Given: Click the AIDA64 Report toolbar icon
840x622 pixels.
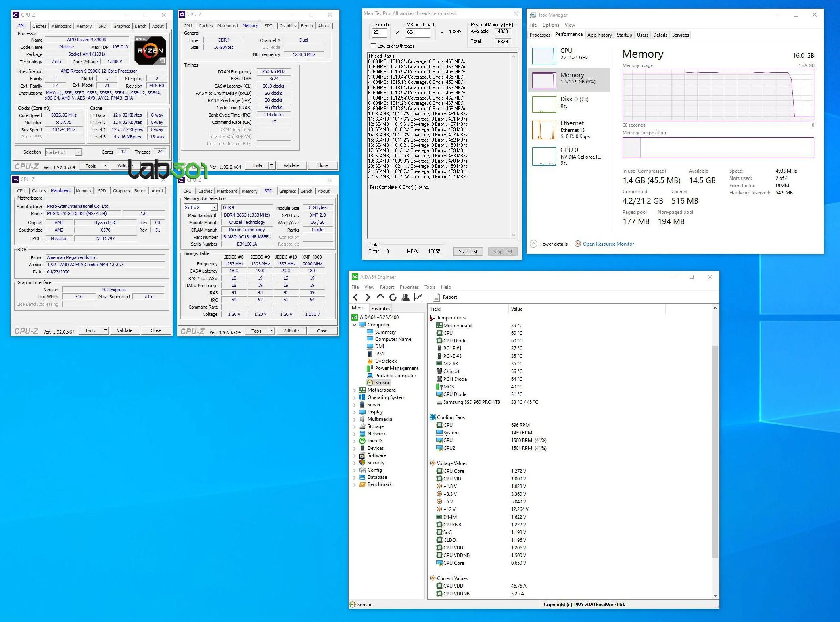Looking at the screenshot, I should pos(436,297).
